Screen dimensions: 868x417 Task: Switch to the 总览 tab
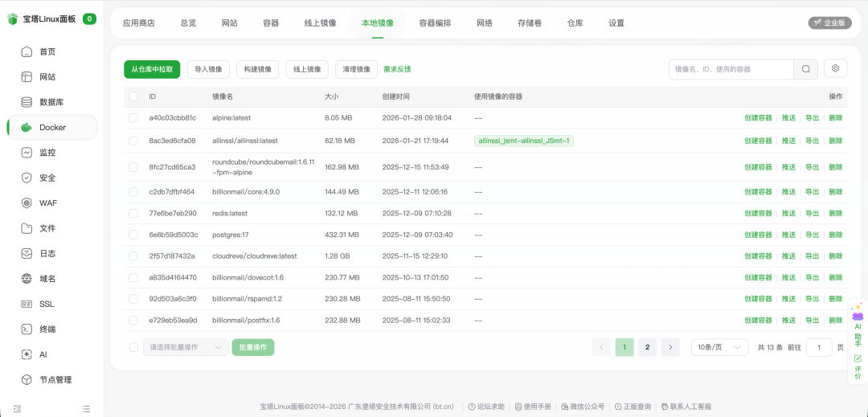pyautogui.click(x=188, y=23)
